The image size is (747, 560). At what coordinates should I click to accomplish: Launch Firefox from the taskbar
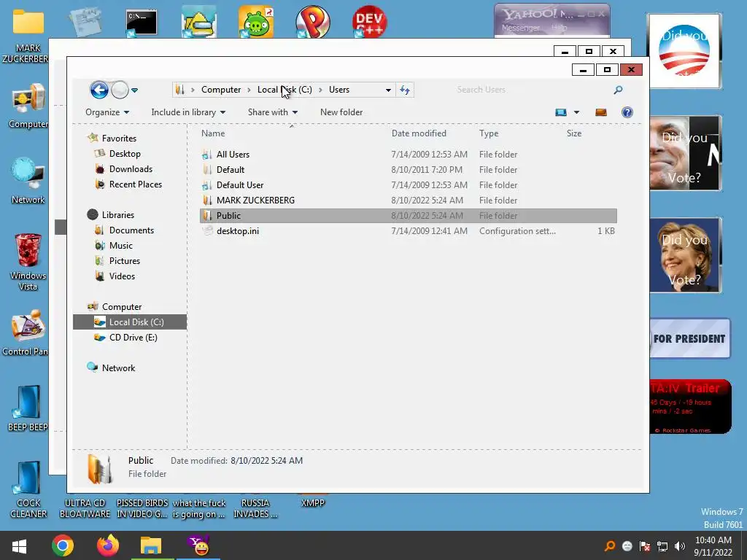pyautogui.click(x=108, y=545)
